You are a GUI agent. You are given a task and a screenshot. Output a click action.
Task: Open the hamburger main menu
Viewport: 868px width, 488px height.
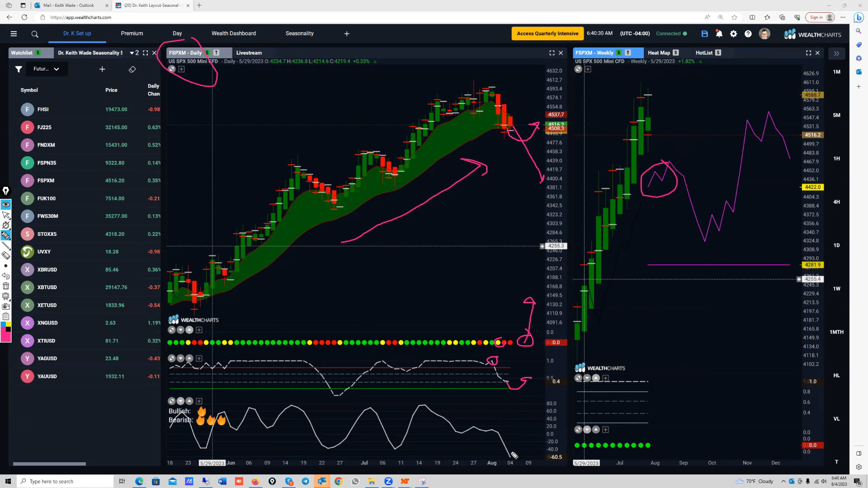[x=14, y=33]
